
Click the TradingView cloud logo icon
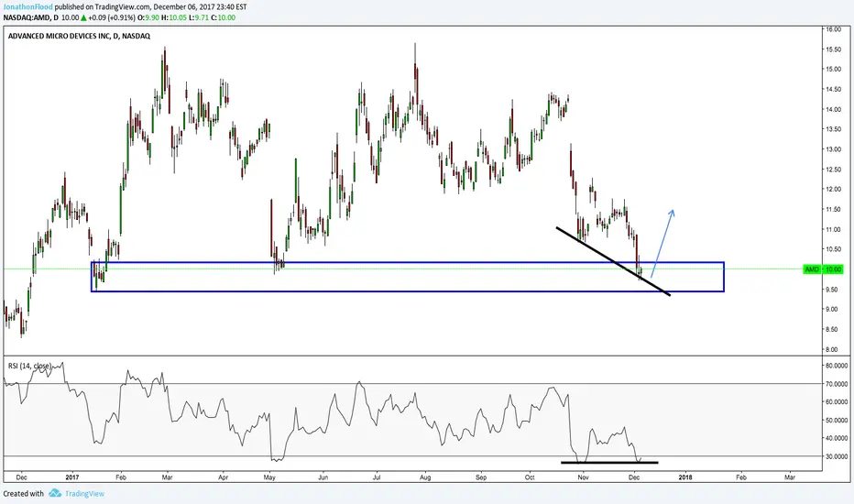click(x=54, y=493)
